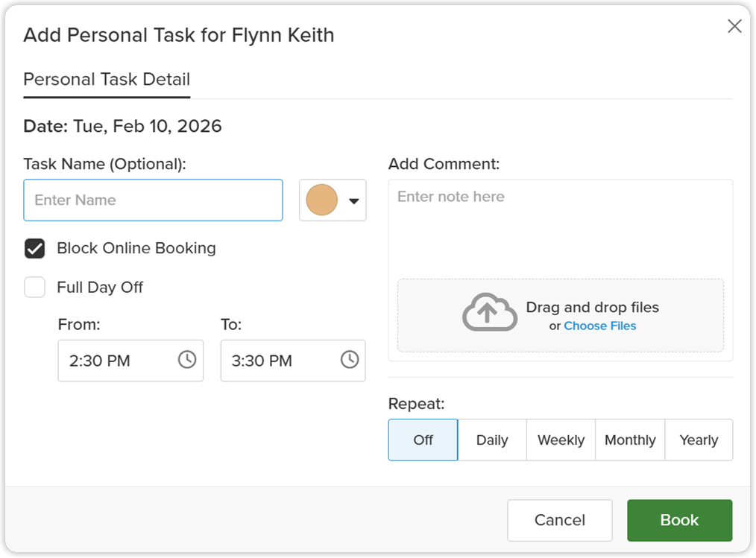Choose Yearly repeat option

[x=699, y=440]
